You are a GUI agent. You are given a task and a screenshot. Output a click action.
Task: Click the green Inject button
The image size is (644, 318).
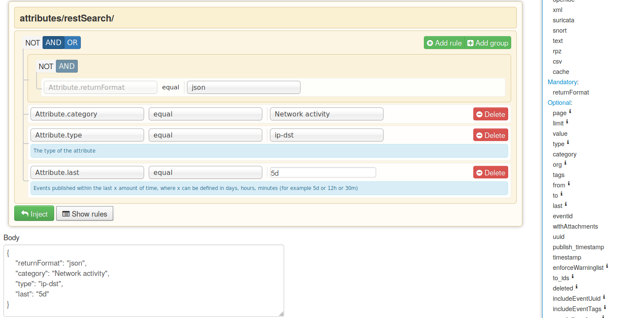tap(34, 214)
